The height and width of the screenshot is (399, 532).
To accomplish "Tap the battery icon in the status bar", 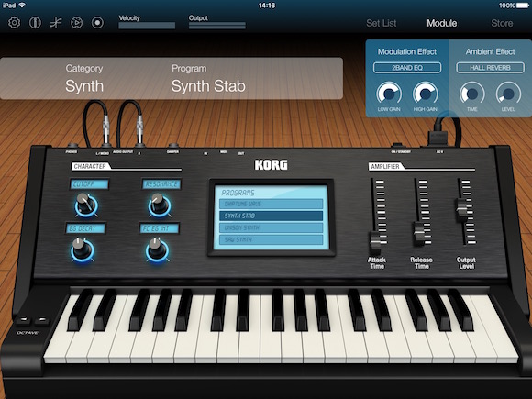I will pyautogui.click(x=523, y=6).
